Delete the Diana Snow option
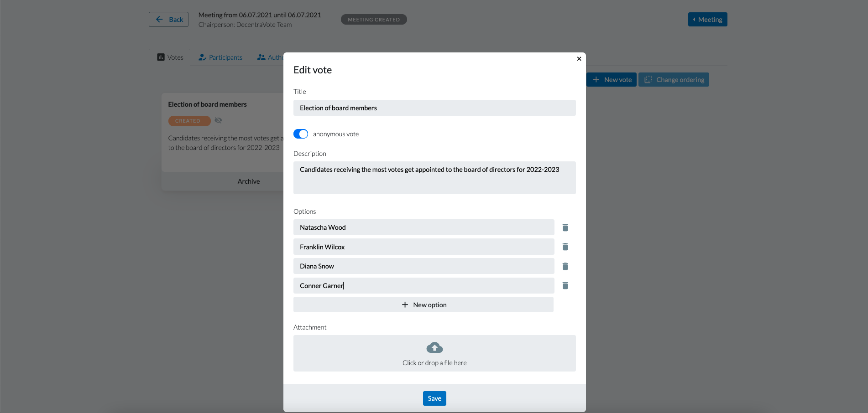Viewport: 868px width, 413px height. [x=565, y=266]
